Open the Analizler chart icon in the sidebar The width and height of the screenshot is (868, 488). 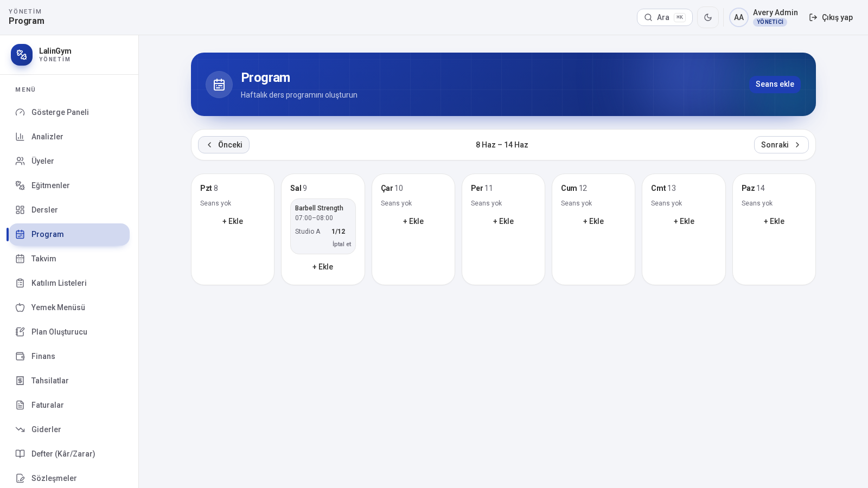tap(20, 137)
